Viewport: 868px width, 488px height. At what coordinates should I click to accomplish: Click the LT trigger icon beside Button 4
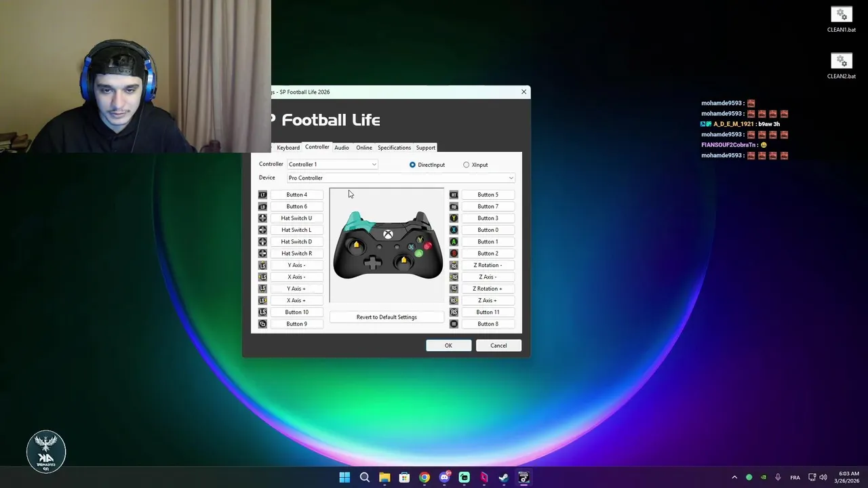coord(262,195)
